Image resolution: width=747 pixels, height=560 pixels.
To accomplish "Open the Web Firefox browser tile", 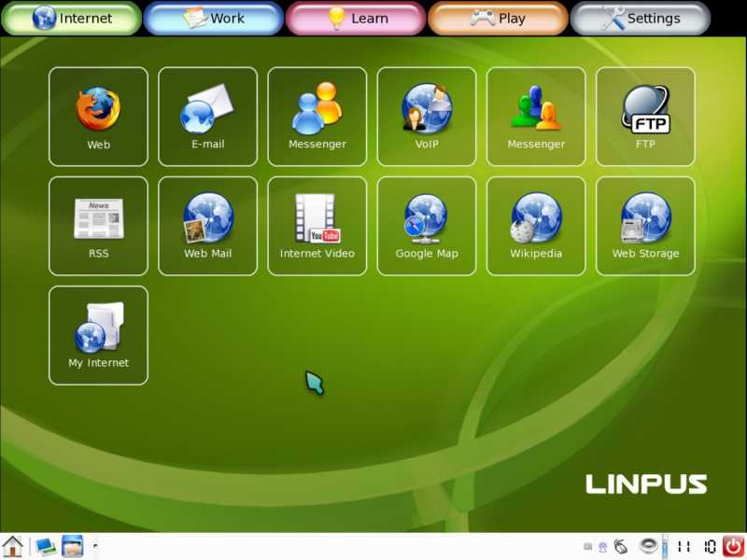I will click(98, 117).
